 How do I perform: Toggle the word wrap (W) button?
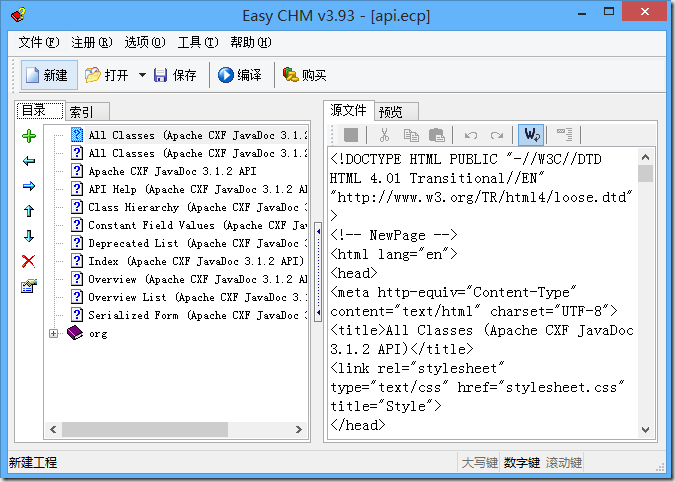click(531, 135)
